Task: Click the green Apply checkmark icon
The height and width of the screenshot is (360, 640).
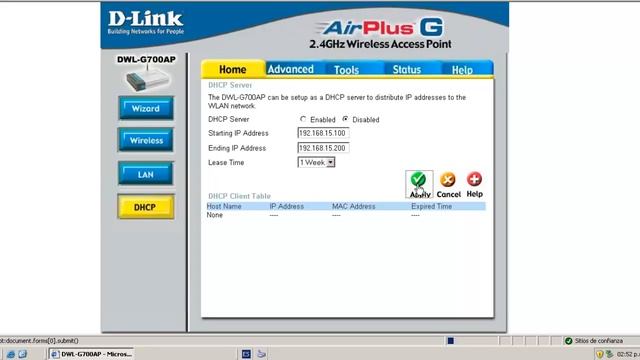Action: (x=418, y=180)
